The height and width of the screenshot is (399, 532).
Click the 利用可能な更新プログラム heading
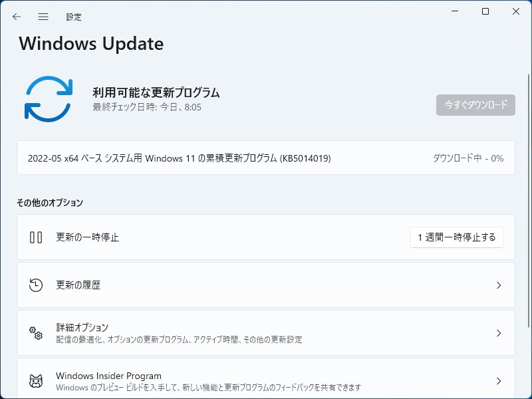pos(156,93)
